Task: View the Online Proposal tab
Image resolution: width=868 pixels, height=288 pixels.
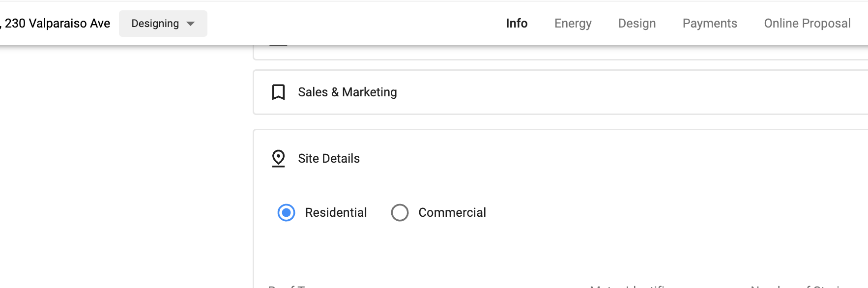Action: pyautogui.click(x=807, y=24)
